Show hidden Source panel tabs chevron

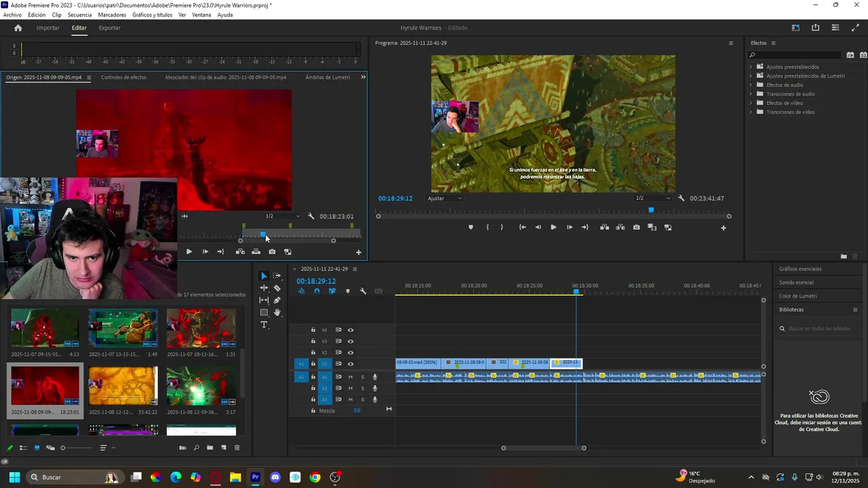(363, 77)
